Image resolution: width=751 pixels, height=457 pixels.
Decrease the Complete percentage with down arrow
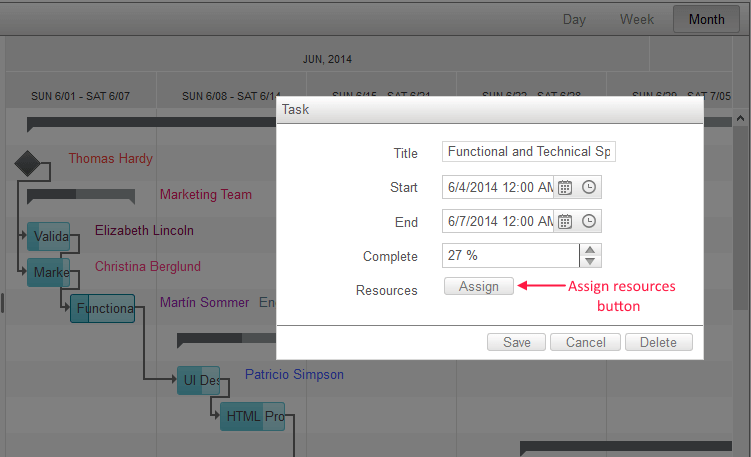click(590, 262)
